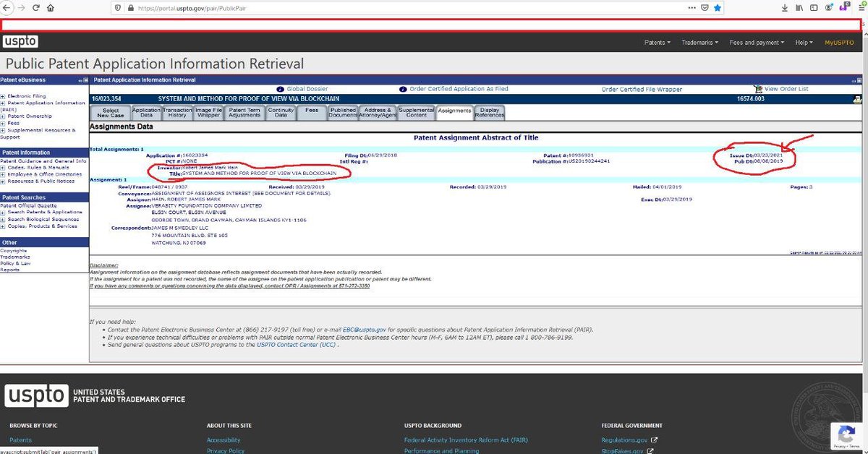Click Order Certified File Wrapper link
This screenshot has width=868, height=454.
[642, 90]
